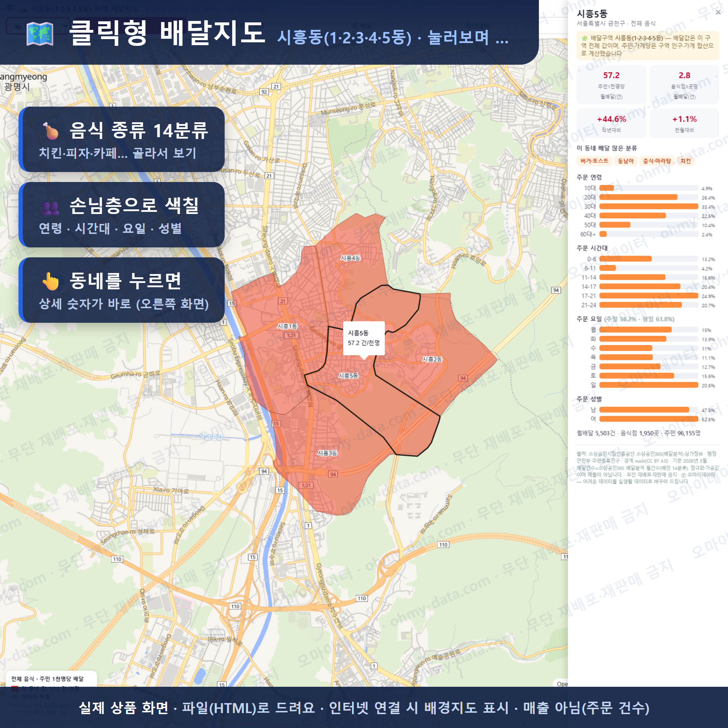Click the Geumha-ro 금하로 road label
This screenshot has height=728, width=728.
coord(136,374)
